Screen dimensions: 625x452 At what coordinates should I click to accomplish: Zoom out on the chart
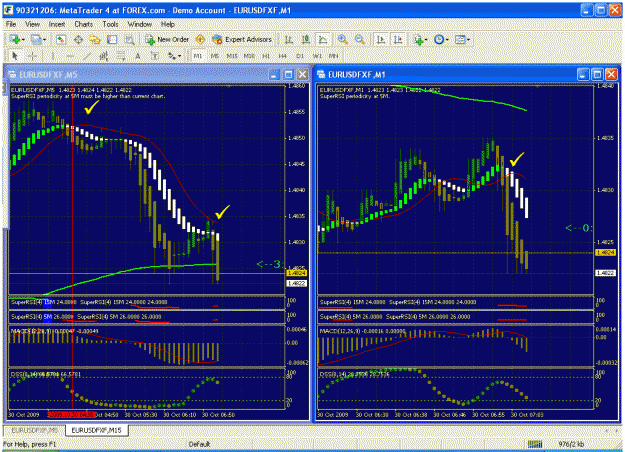click(x=360, y=39)
